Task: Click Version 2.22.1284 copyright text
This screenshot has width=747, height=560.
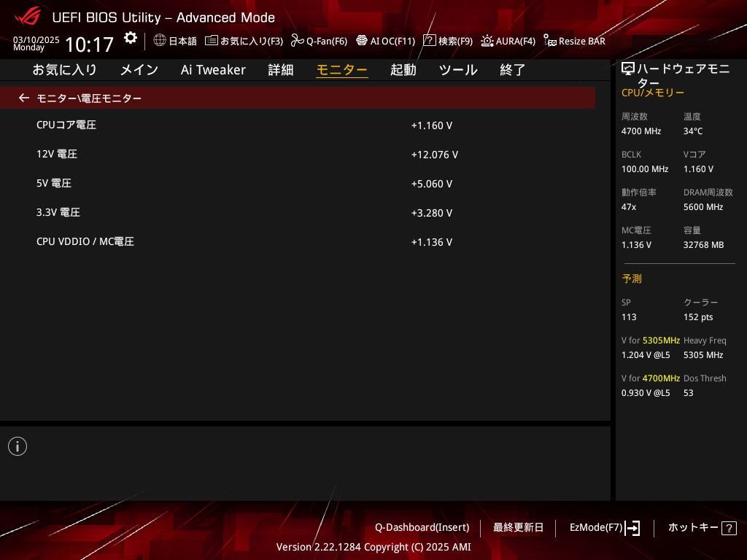Action: pyautogui.click(x=373, y=547)
